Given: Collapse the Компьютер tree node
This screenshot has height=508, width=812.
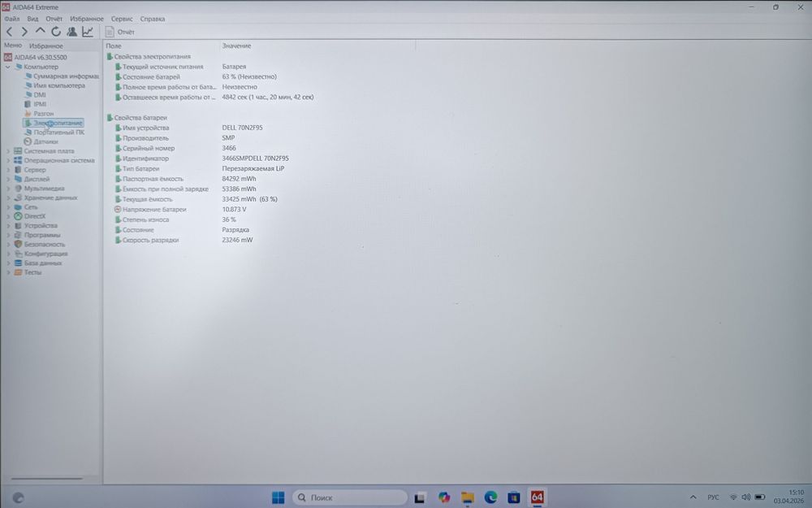Looking at the screenshot, I should click(8, 67).
